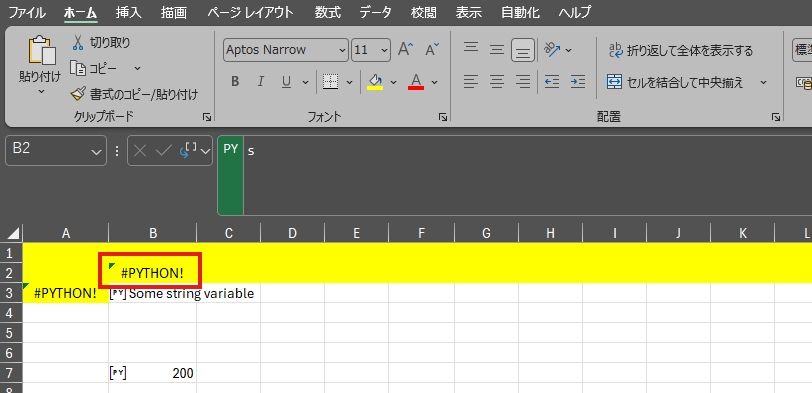
Task: Select cell B7 with value 200
Action: 153,373
